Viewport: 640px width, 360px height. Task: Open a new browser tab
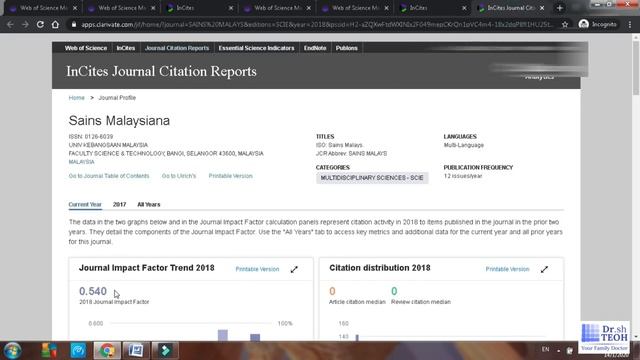point(560,8)
